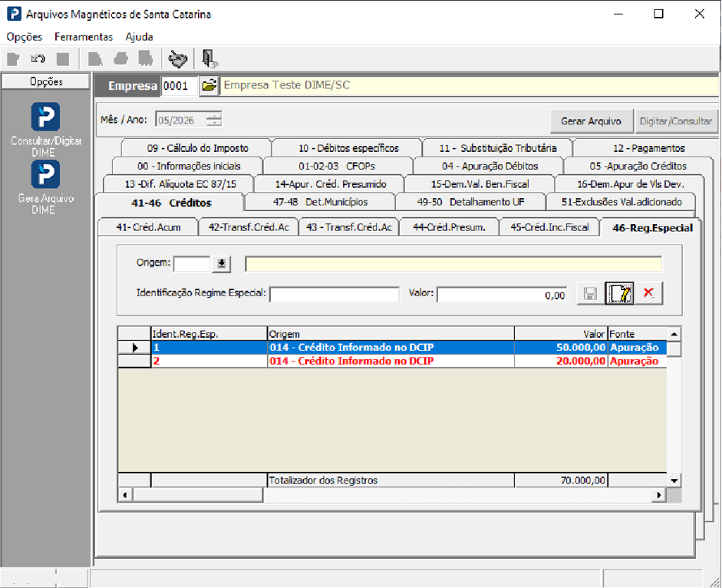
Task: Open the 45-Créd.Inc.Fiscal sub-tab
Action: pos(549,227)
